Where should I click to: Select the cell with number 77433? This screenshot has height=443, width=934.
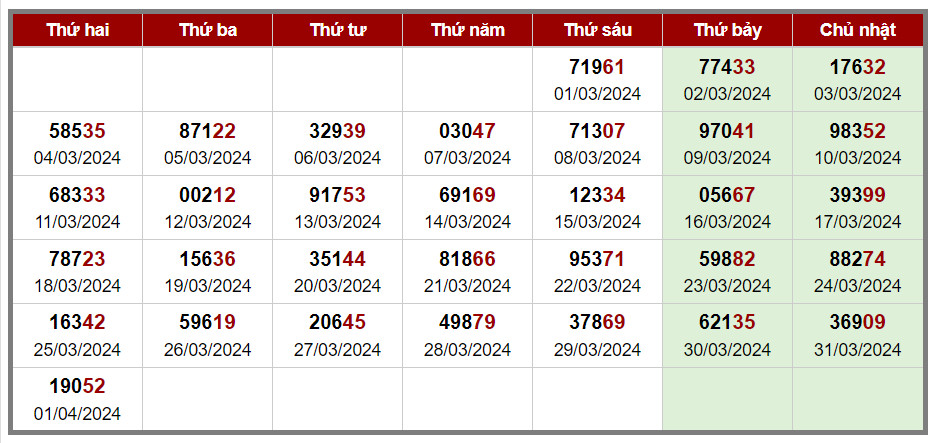(x=727, y=79)
